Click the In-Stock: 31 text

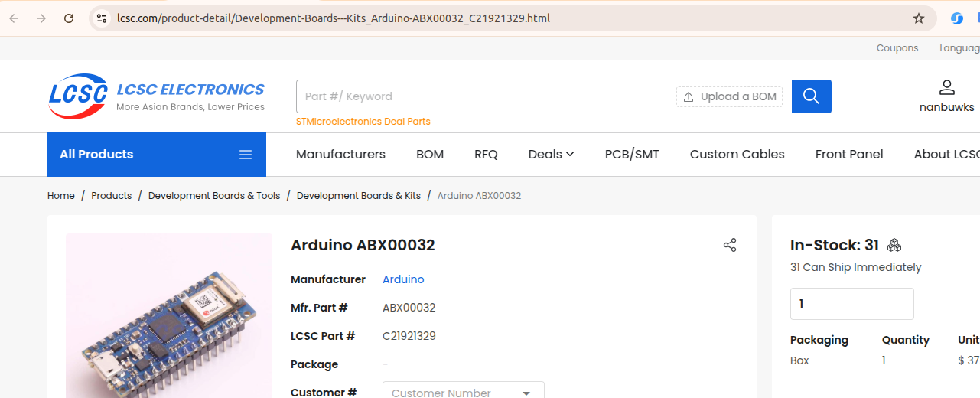coord(835,246)
